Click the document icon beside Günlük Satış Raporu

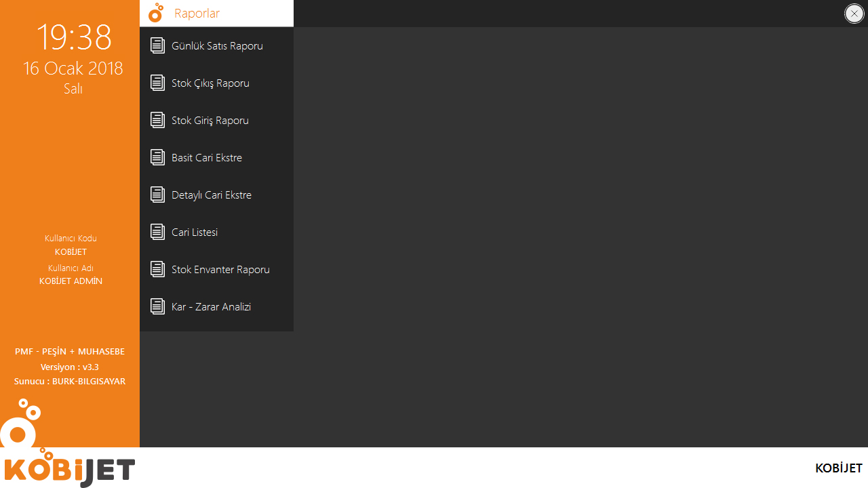(x=157, y=46)
